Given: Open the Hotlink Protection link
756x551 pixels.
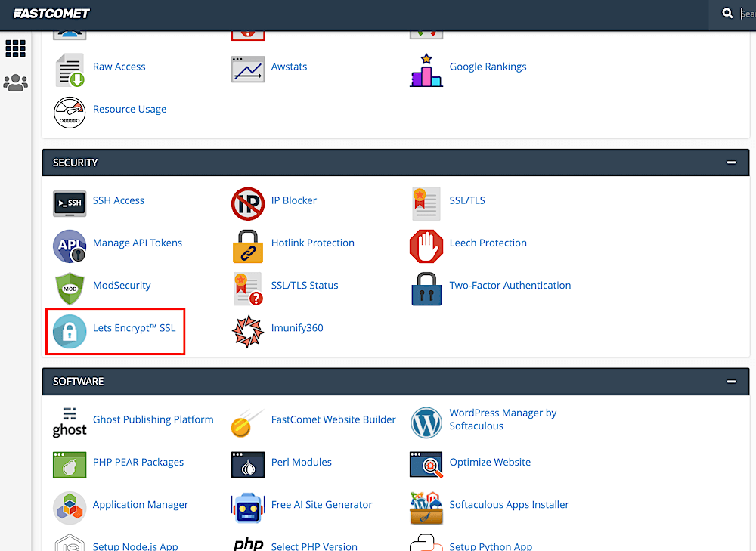Looking at the screenshot, I should [x=312, y=243].
